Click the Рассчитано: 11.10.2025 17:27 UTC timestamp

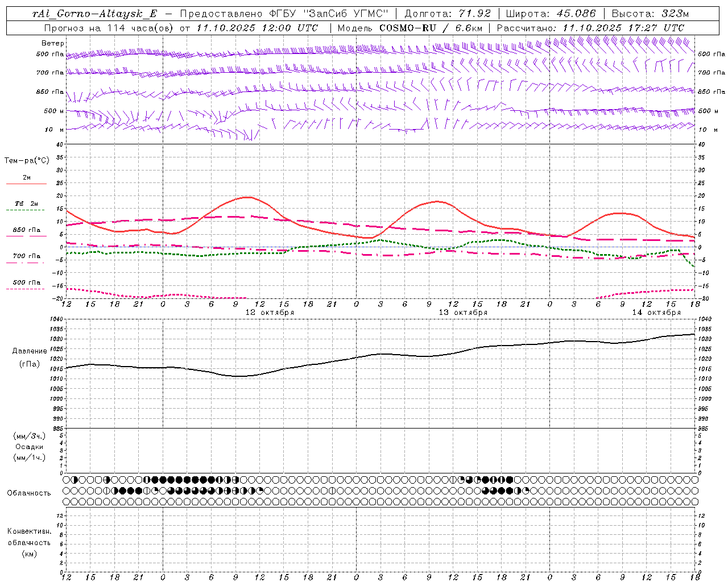590,28
